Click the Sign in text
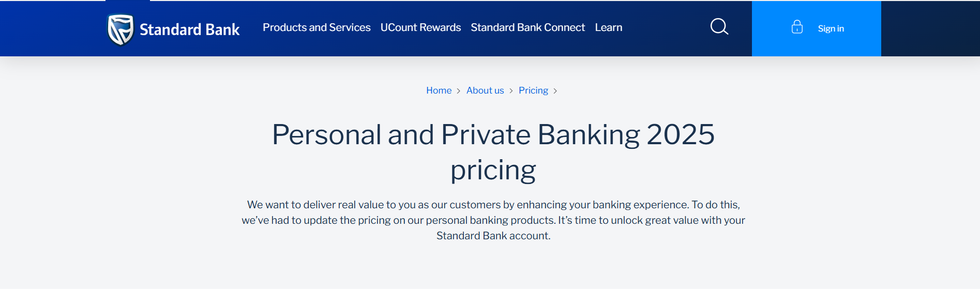Viewport: 980px width, 291px height. (831, 29)
